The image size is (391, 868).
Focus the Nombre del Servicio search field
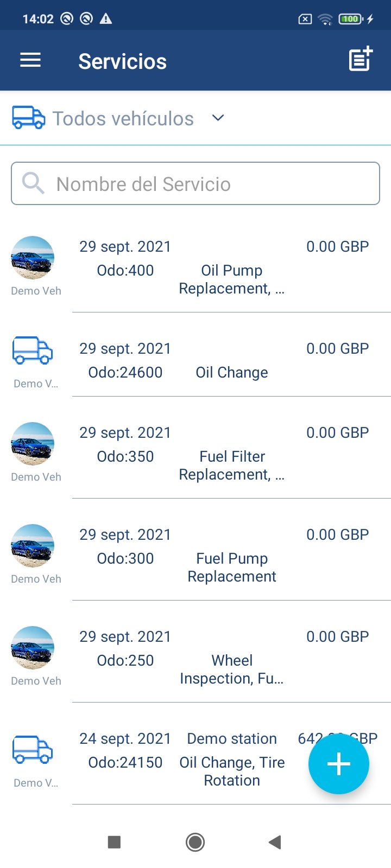click(x=206, y=184)
